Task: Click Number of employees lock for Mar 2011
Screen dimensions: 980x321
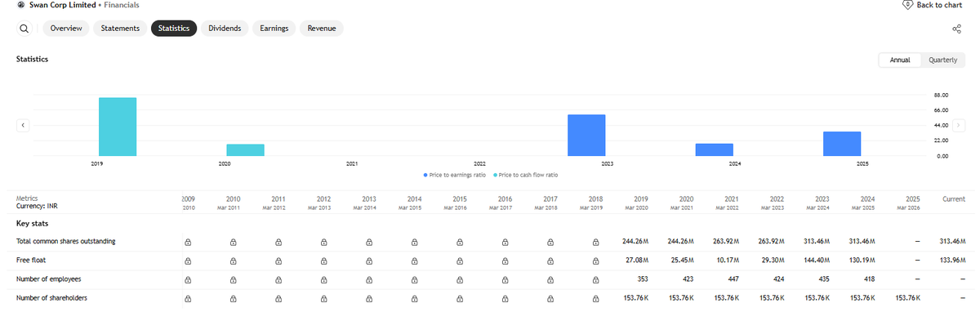Action: [x=233, y=279]
